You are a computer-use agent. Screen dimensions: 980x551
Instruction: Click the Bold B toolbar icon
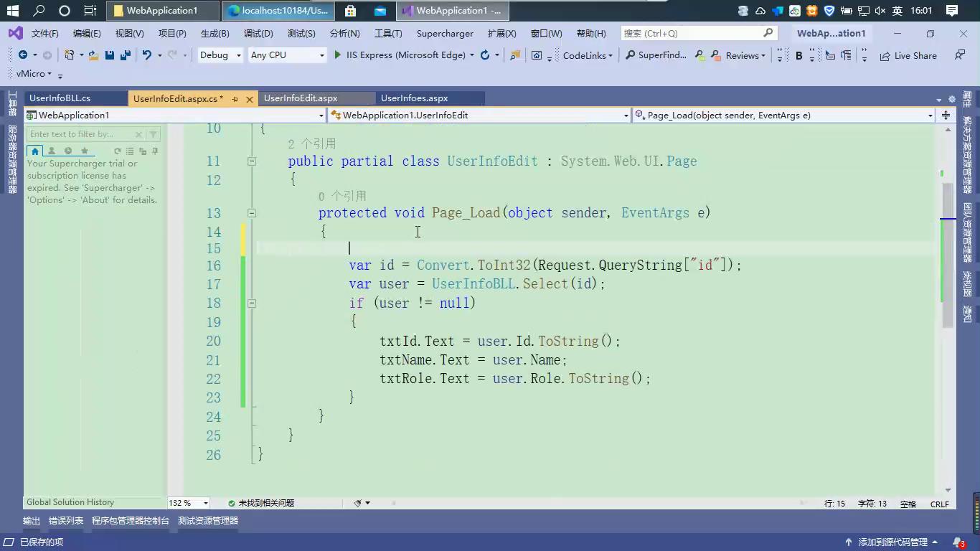pyautogui.click(x=798, y=55)
